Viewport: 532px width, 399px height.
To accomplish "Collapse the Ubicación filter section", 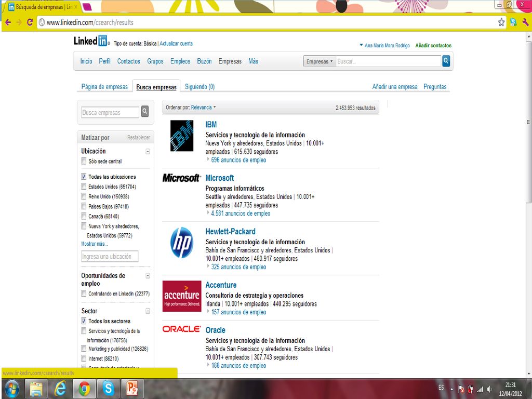I will coord(148,151).
